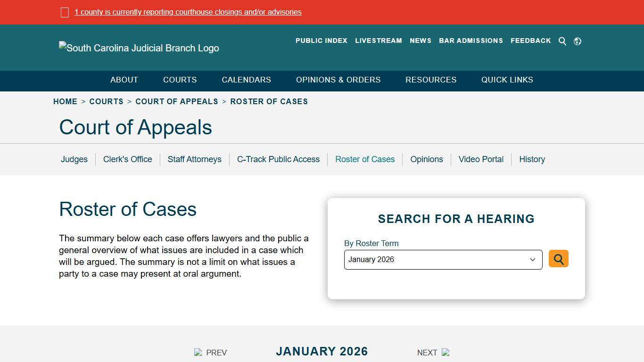Viewport: 644px width, 362px height.
Task: Click the COURT OF APPEALS breadcrumb
Action: (x=177, y=101)
